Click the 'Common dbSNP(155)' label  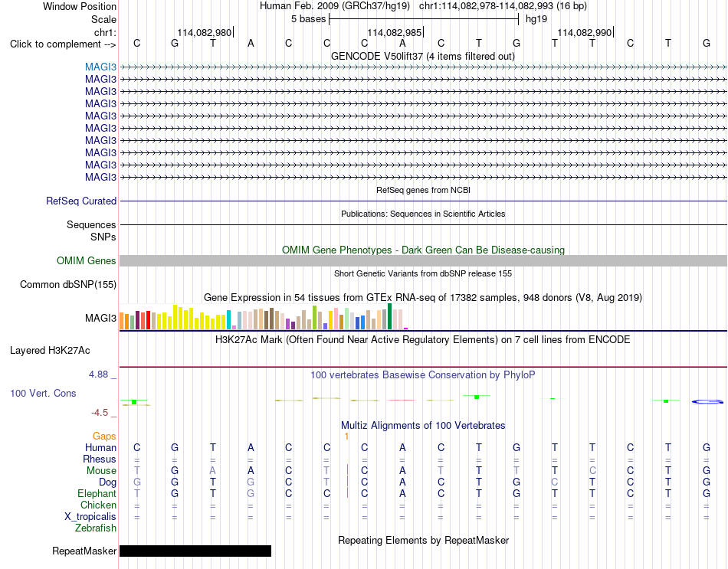67,285
